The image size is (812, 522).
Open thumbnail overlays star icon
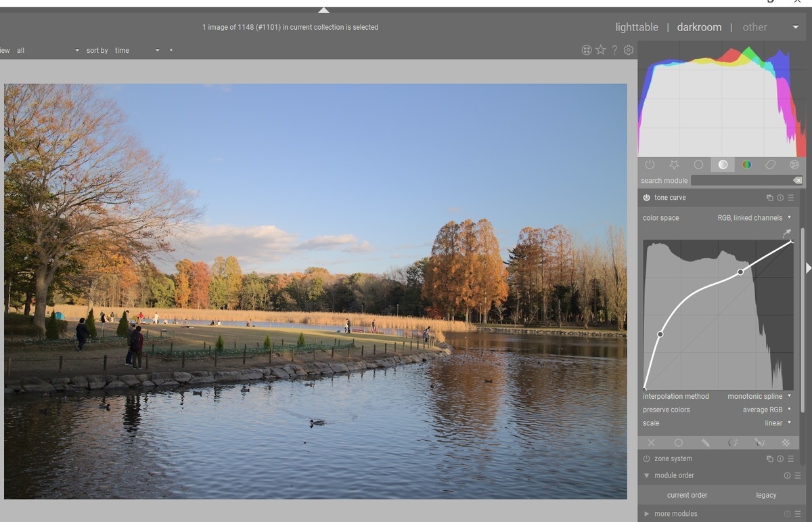pos(601,50)
